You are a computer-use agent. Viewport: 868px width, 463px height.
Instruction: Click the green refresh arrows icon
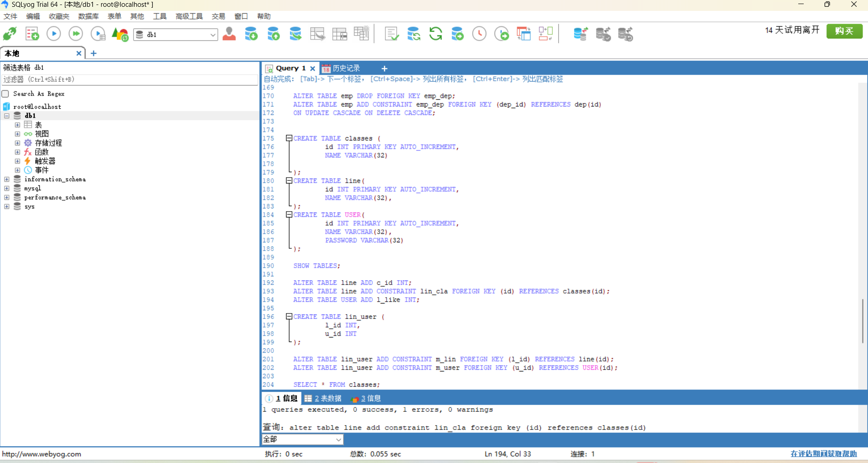click(436, 34)
